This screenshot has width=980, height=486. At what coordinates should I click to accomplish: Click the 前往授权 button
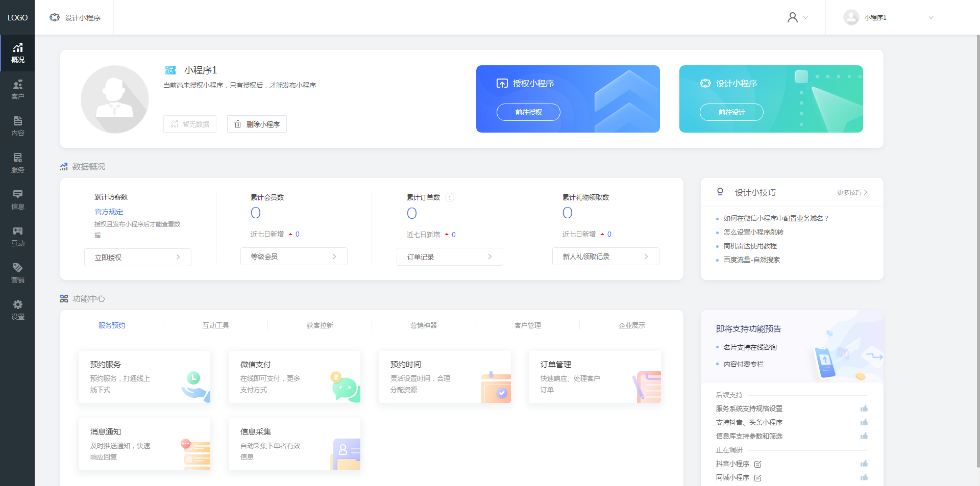tap(528, 112)
